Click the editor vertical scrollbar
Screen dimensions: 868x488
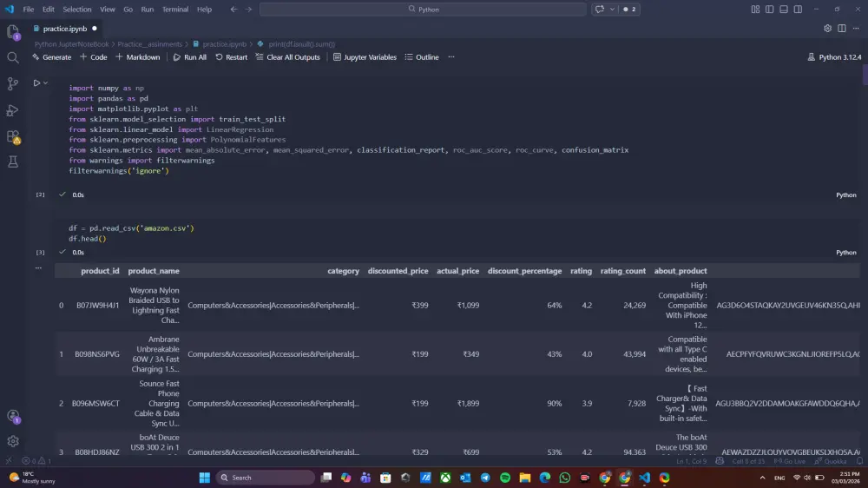point(865,74)
